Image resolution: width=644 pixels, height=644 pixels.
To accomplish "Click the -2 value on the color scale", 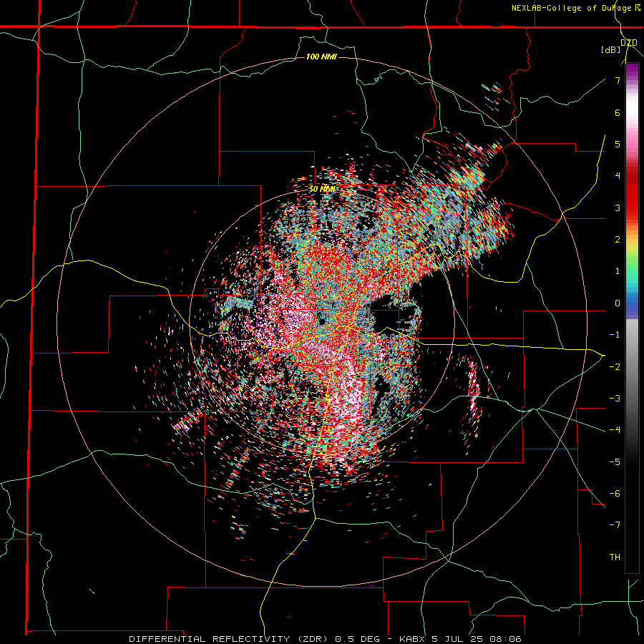I will click(615, 367).
